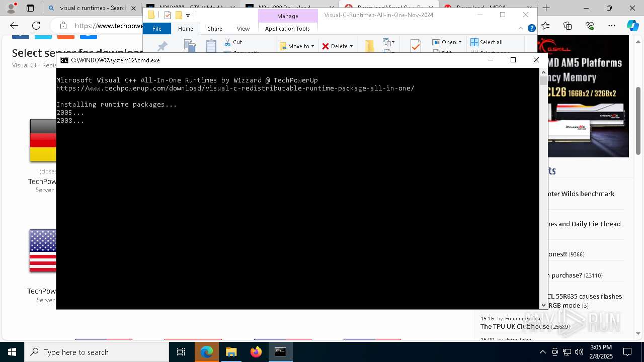The width and height of the screenshot is (644, 362).
Task: Click the Paste icon in ribbon
Action: 211,46
